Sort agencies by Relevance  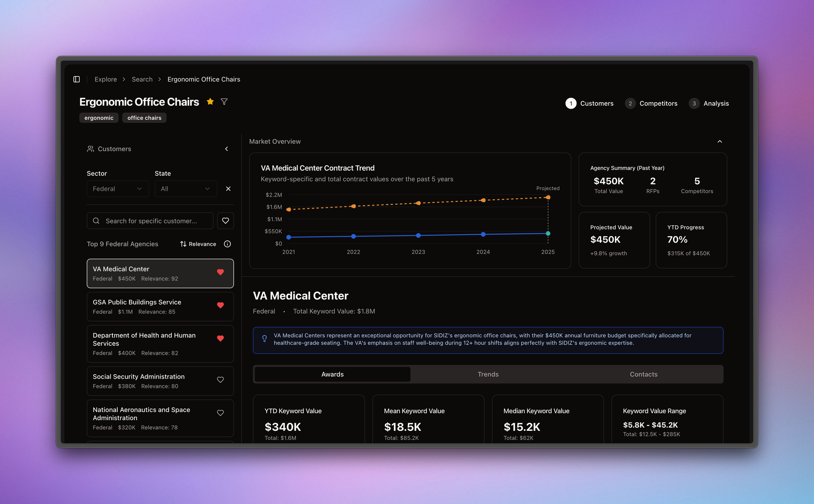pyautogui.click(x=198, y=244)
